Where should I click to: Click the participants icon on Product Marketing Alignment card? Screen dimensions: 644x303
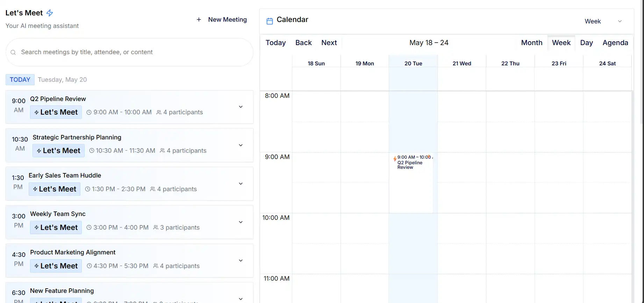[156, 266]
